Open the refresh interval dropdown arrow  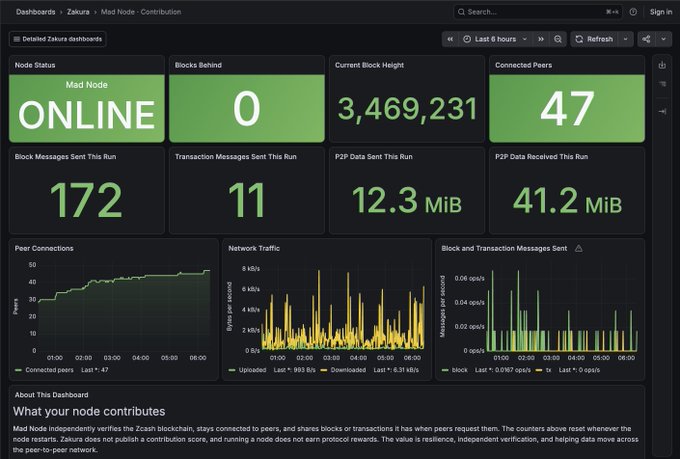pyautogui.click(x=625, y=39)
